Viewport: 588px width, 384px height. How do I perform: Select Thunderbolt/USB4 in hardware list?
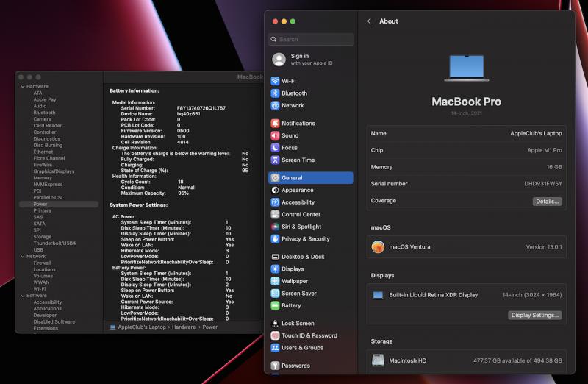[54, 243]
